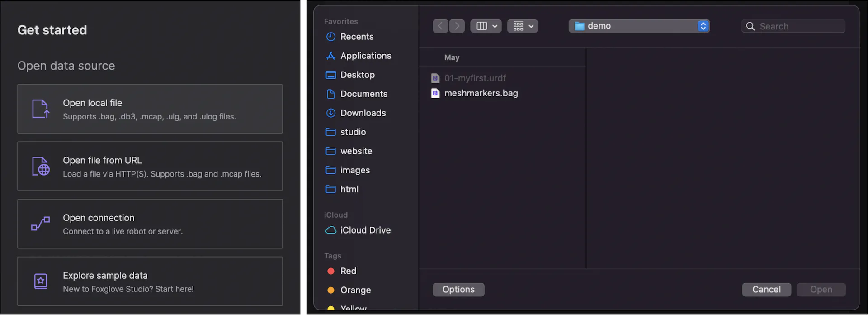Open the demo folder location popup
This screenshot has height=315, width=868.
tap(639, 26)
